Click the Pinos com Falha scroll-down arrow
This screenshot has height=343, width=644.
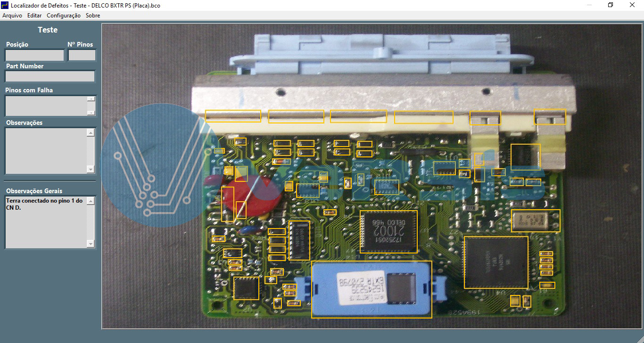[x=91, y=113]
